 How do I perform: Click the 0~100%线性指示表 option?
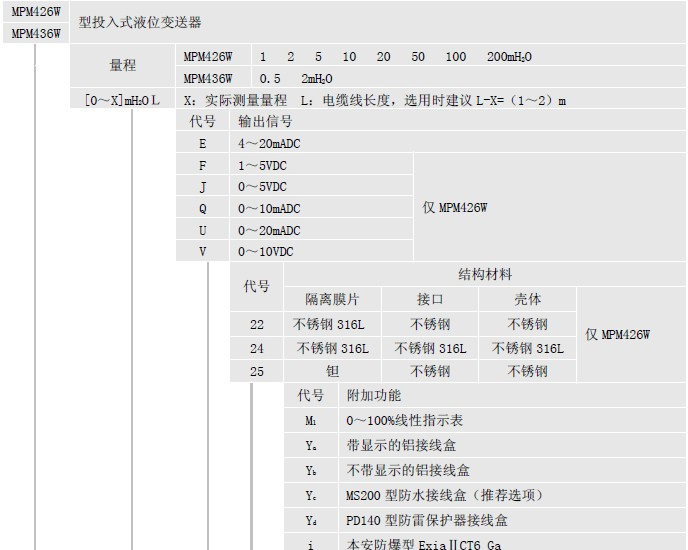[x=404, y=421]
